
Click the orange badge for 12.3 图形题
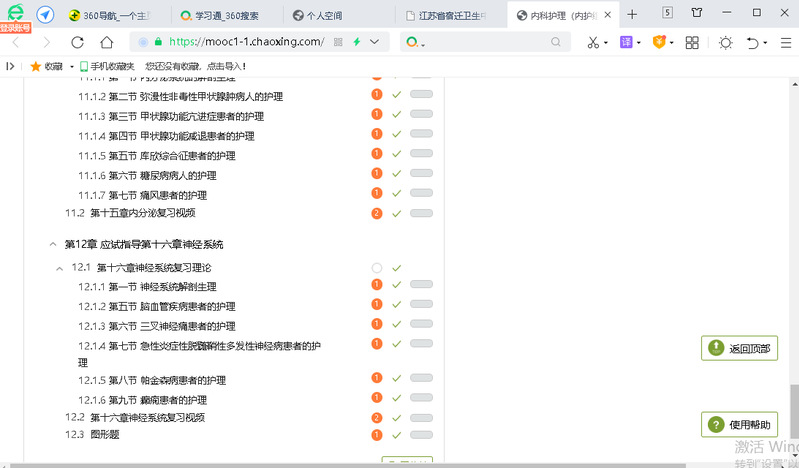[x=377, y=435]
